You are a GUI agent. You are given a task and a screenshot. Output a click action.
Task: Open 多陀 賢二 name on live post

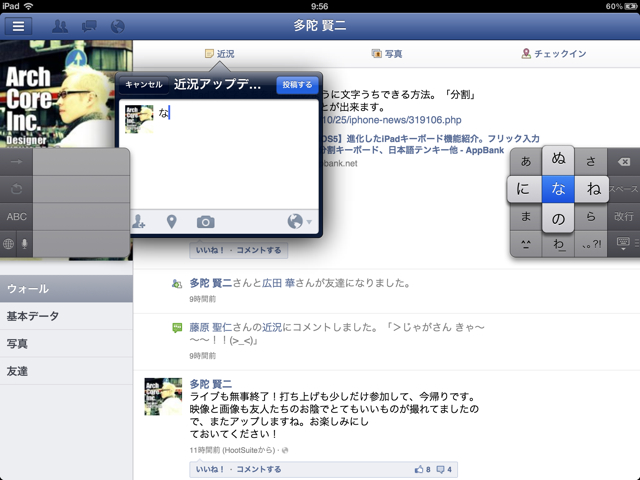(211, 384)
